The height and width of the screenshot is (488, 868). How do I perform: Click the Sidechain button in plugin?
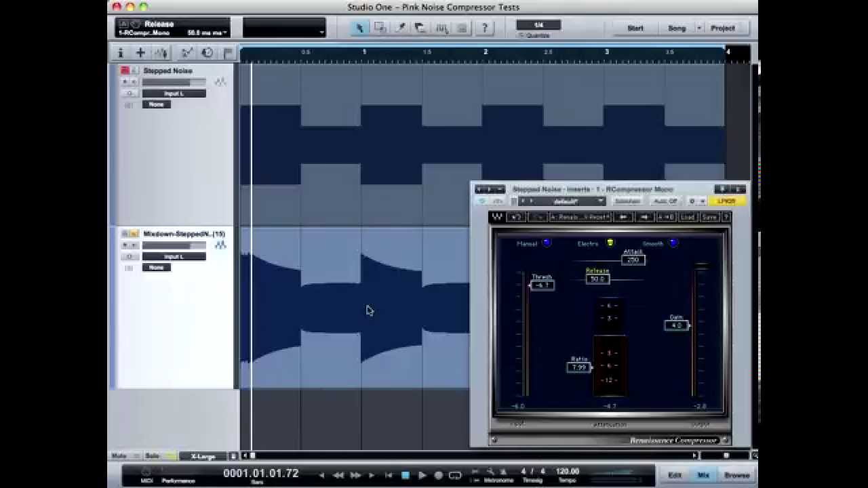click(627, 201)
